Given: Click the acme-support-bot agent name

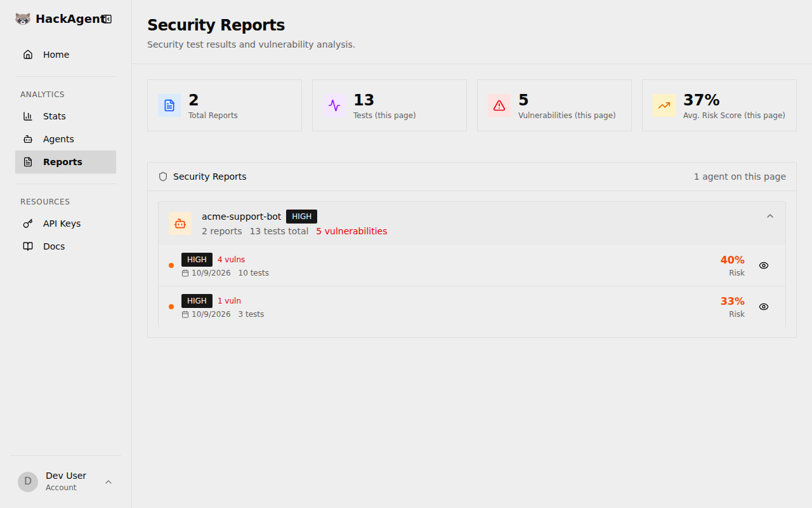Looking at the screenshot, I should click(x=241, y=217).
